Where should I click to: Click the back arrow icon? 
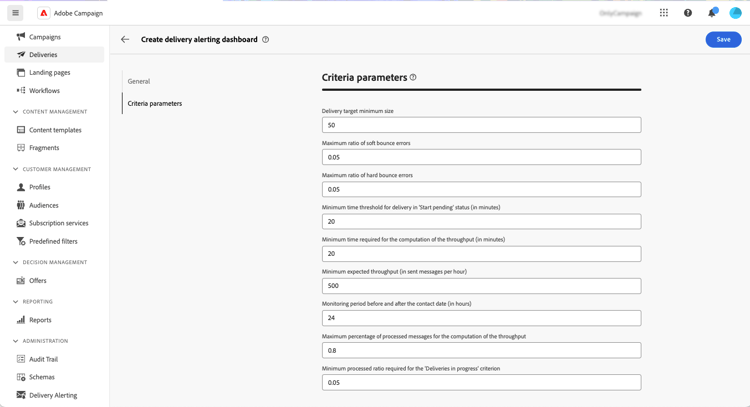125,40
